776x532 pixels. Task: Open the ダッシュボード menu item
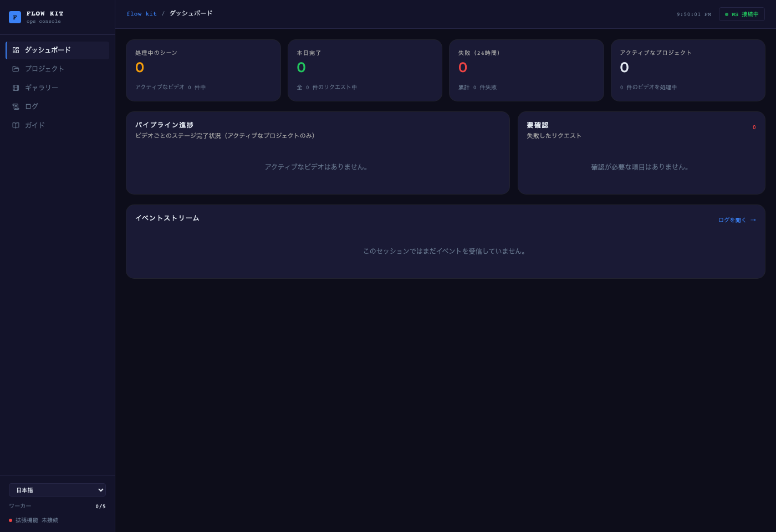[58, 50]
